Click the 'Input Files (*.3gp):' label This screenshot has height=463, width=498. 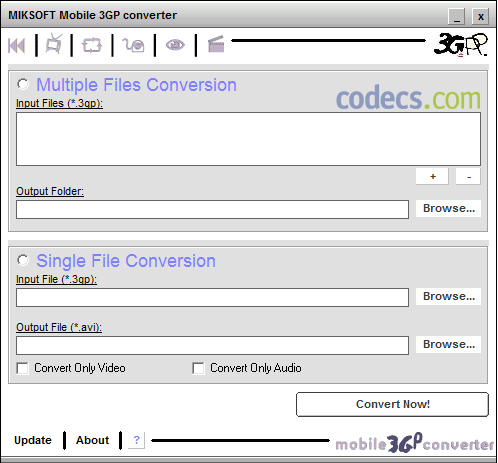pyautogui.click(x=59, y=103)
